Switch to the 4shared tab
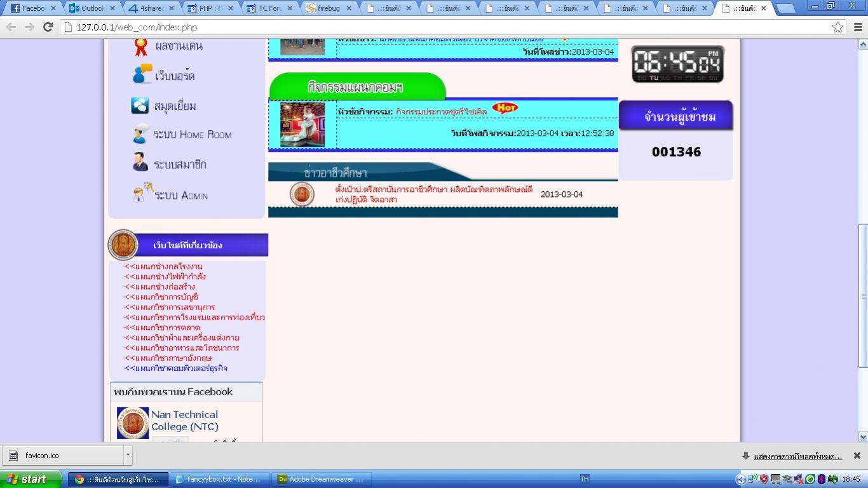This screenshot has width=868, height=488. click(153, 8)
